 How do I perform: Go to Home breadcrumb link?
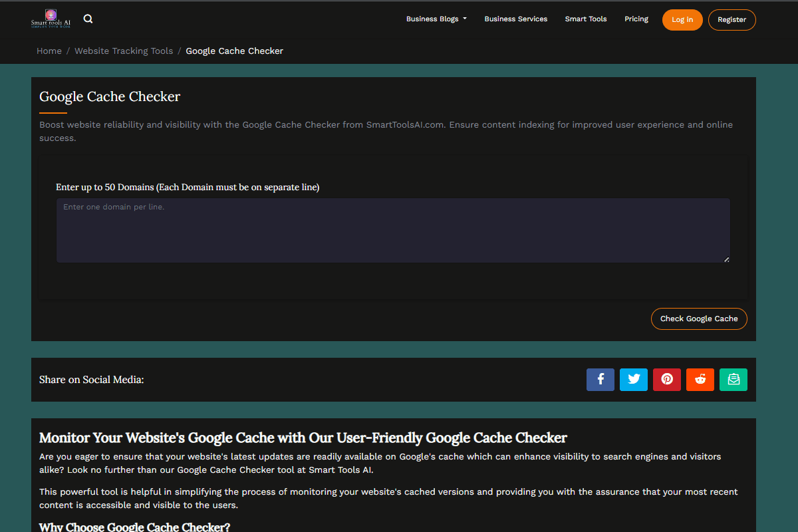coord(49,51)
